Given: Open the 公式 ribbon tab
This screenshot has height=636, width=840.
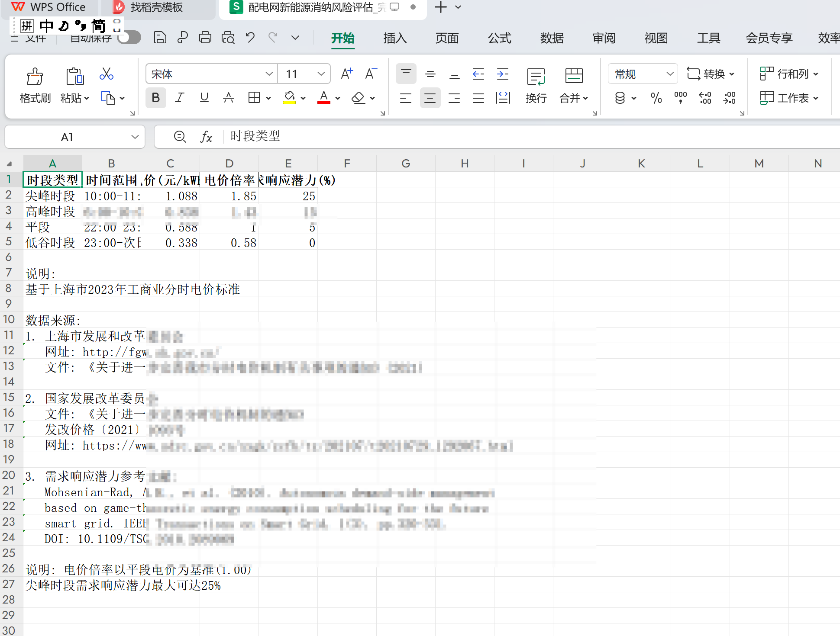Looking at the screenshot, I should click(x=499, y=38).
